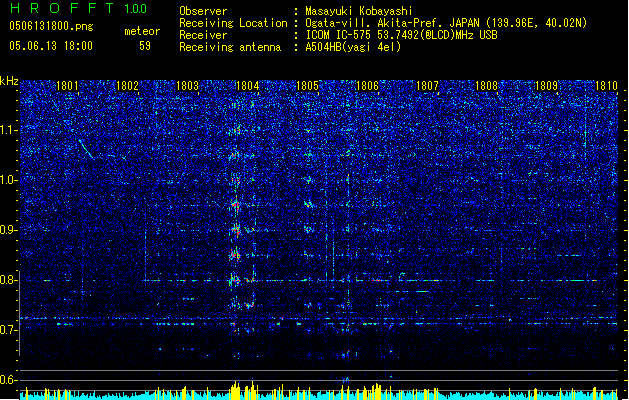
Task: Click the 0.9 kHz axis label
Action: coord(9,230)
